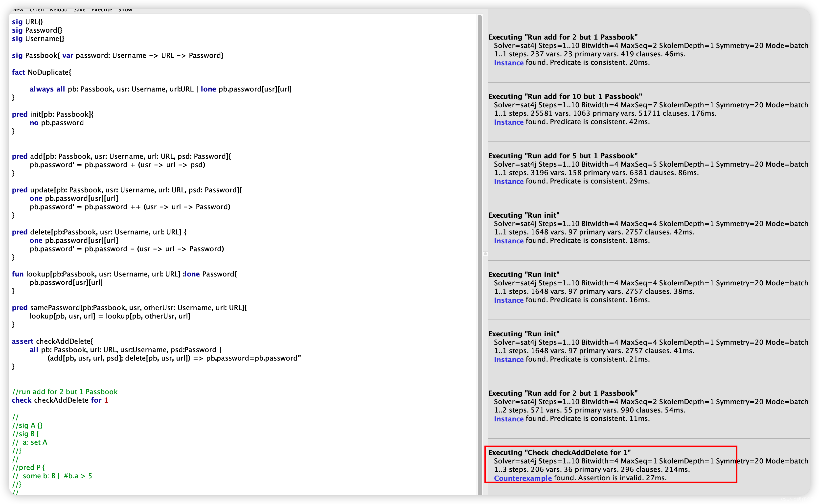Click the editor's vertical scrollbar

(480, 255)
